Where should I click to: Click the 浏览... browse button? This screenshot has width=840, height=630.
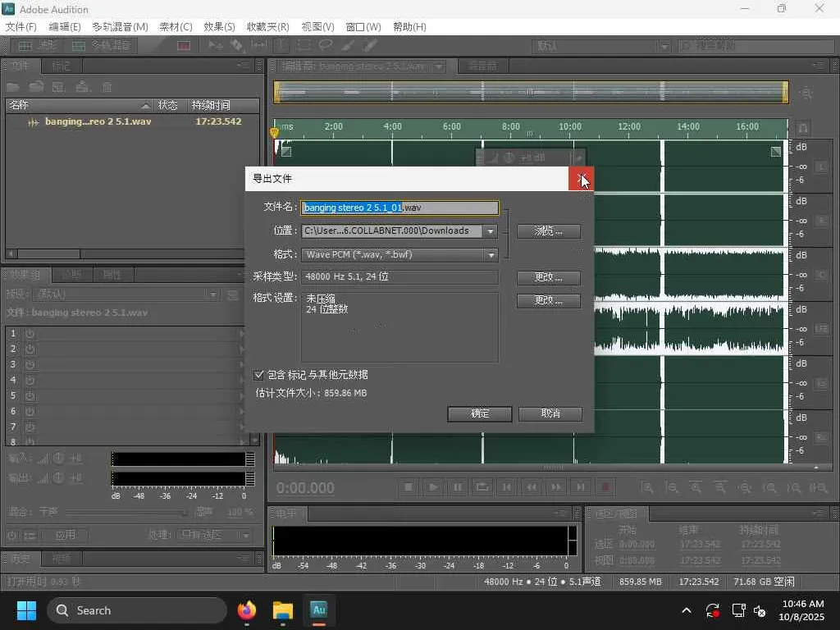(x=549, y=231)
